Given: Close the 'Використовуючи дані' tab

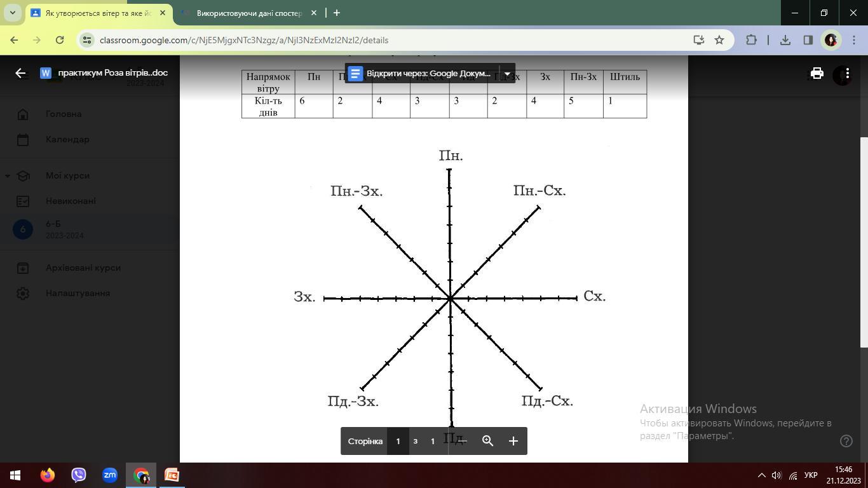Looking at the screenshot, I should (x=313, y=13).
